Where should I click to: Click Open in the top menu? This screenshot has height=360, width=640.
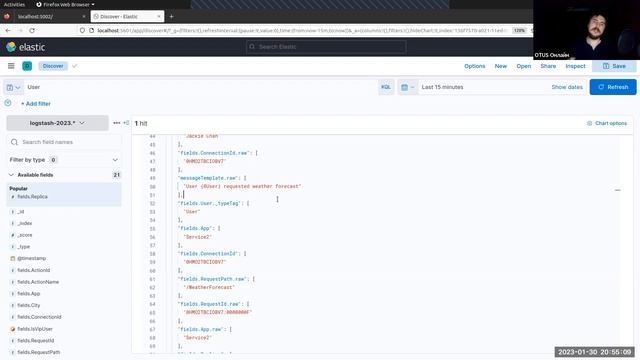[x=524, y=66]
